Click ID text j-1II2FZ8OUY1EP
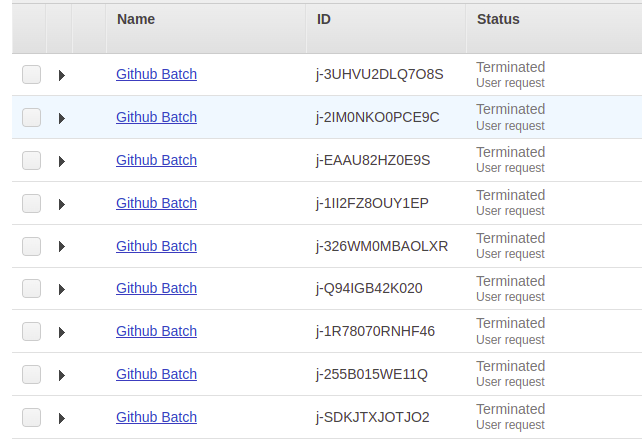Screen dimensions: 642x439 coord(372,204)
